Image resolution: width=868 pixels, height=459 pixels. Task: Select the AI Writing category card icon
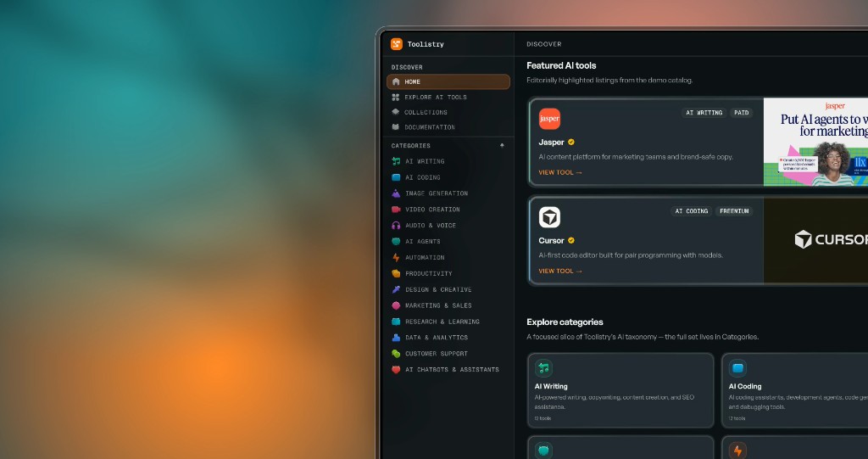click(x=543, y=368)
